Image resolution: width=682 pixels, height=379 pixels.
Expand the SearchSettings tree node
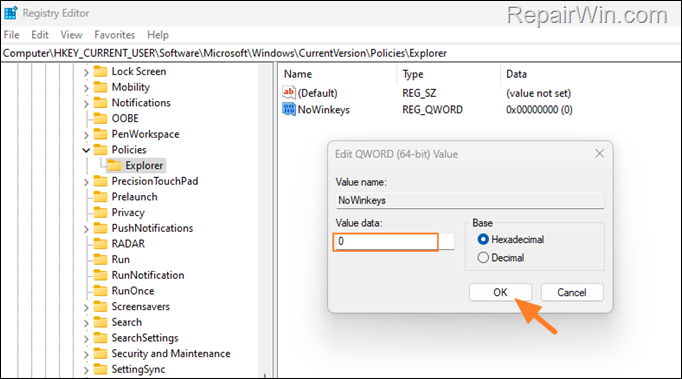(86, 339)
